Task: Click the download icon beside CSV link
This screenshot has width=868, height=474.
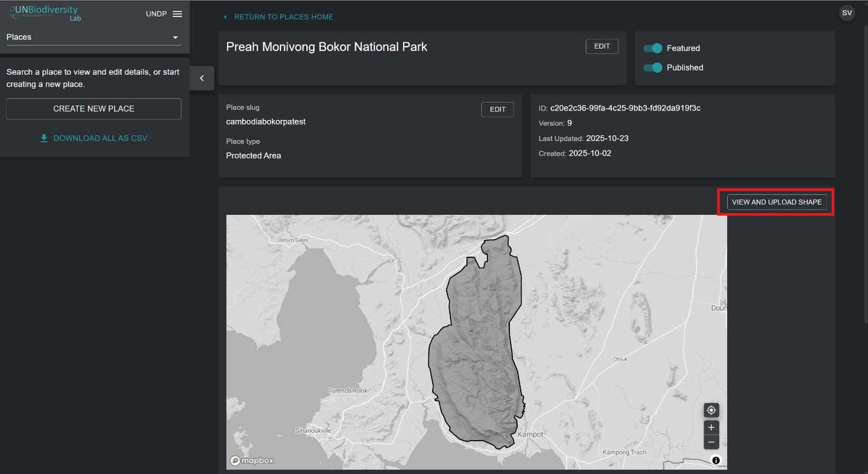Action: pos(44,138)
